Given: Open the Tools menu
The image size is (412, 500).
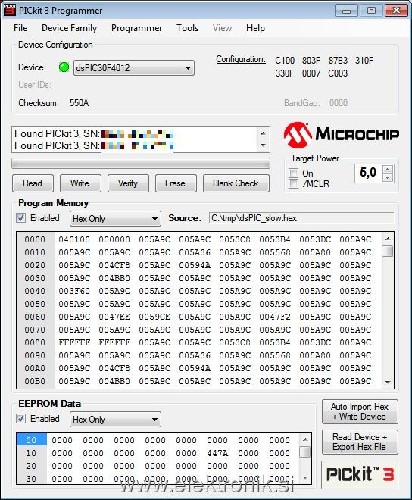Looking at the screenshot, I should coord(187,28).
